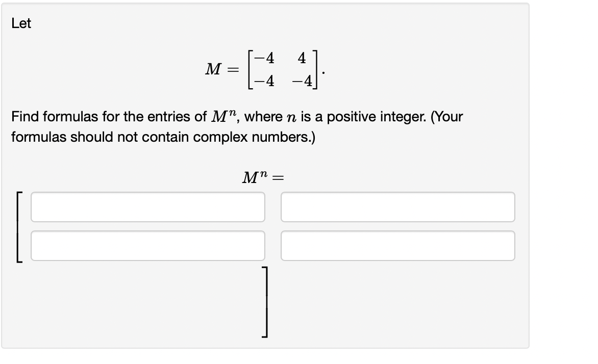Click the bottom-right matrix entry input field
Viewport: 598px width, 364px height.
398,245
